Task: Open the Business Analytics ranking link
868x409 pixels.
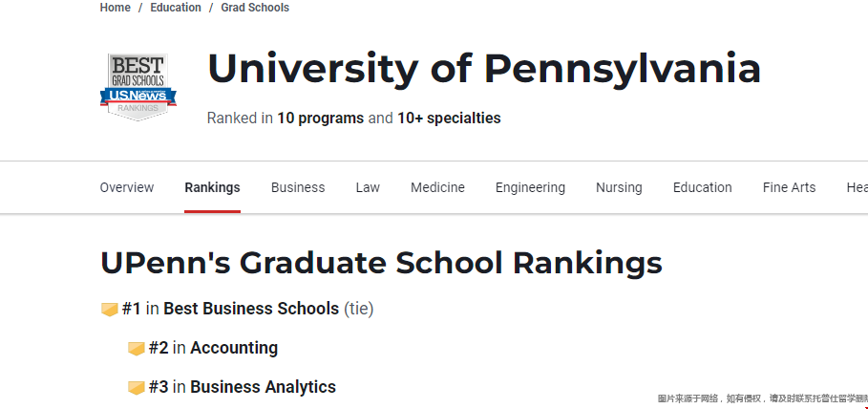Action: 263,387
